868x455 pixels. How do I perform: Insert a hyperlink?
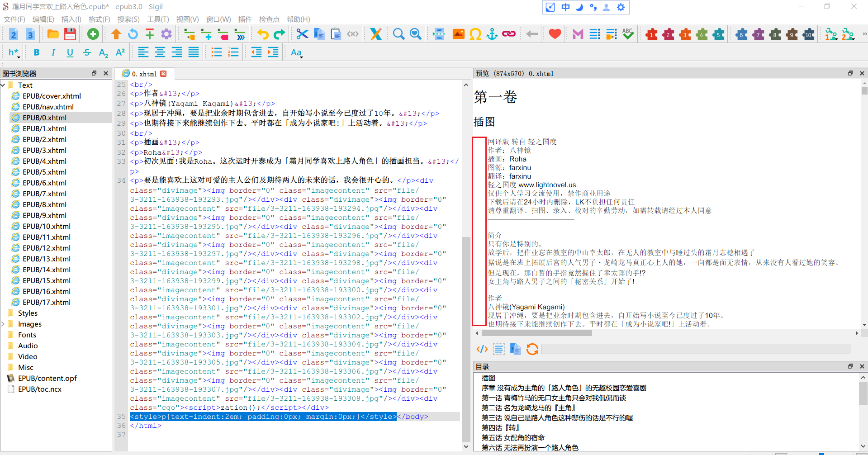(508, 33)
